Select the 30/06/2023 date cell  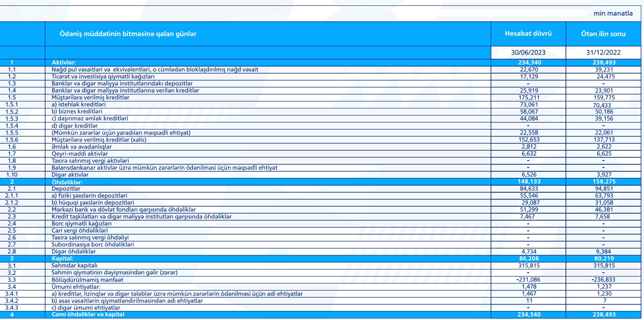[x=528, y=53]
